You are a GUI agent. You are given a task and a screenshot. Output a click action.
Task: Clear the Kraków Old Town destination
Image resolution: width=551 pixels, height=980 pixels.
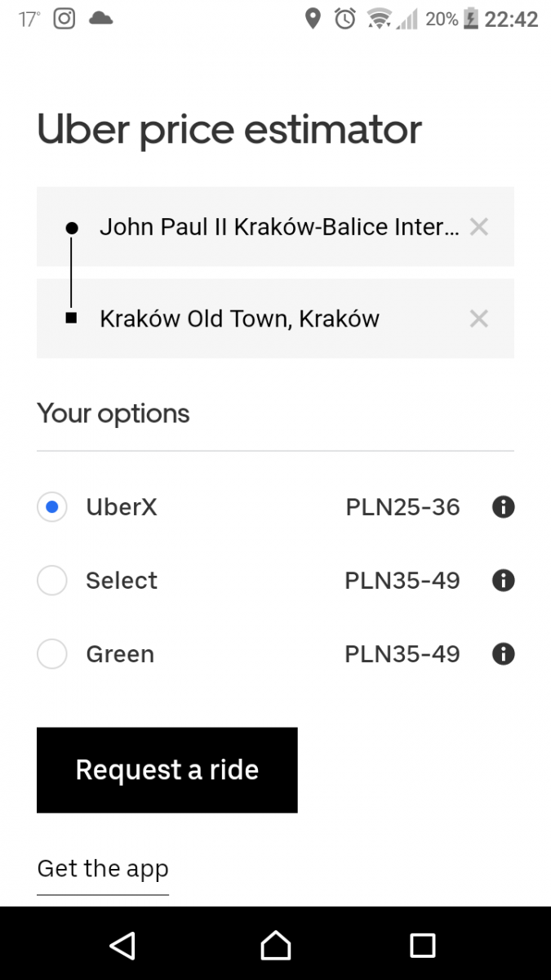click(x=479, y=318)
